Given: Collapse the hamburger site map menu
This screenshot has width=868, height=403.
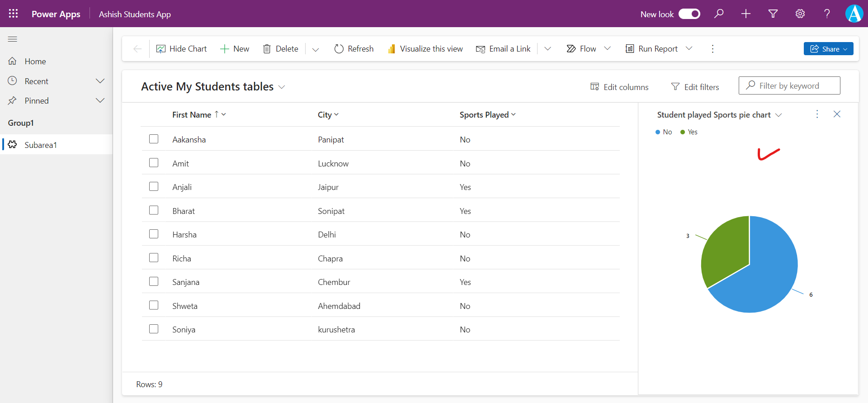Looking at the screenshot, I should (x=13, y=39).
